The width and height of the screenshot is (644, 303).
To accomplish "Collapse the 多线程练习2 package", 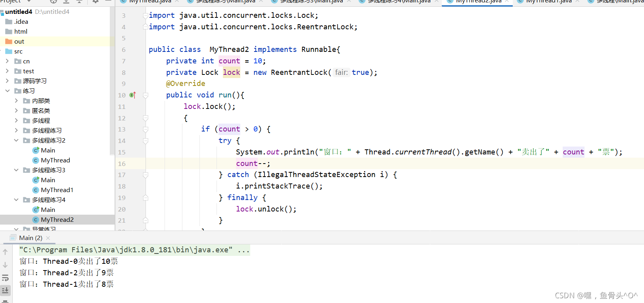I will point(16,140).
